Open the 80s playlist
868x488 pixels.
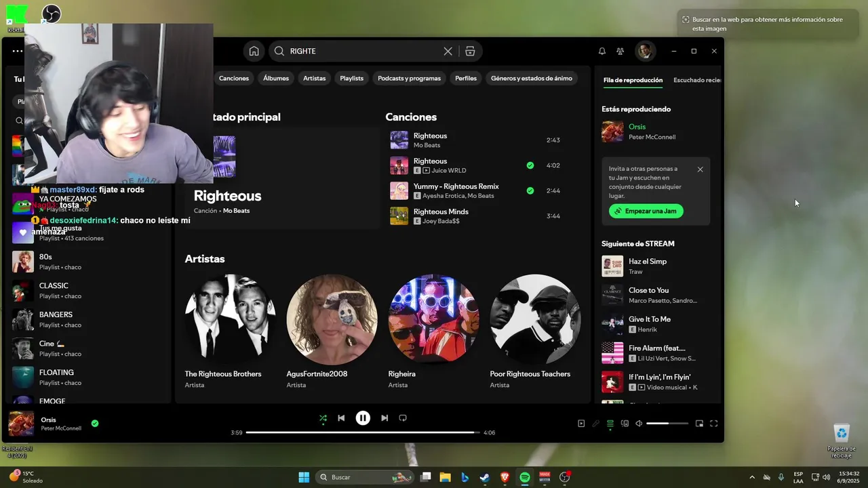[90, 262]
